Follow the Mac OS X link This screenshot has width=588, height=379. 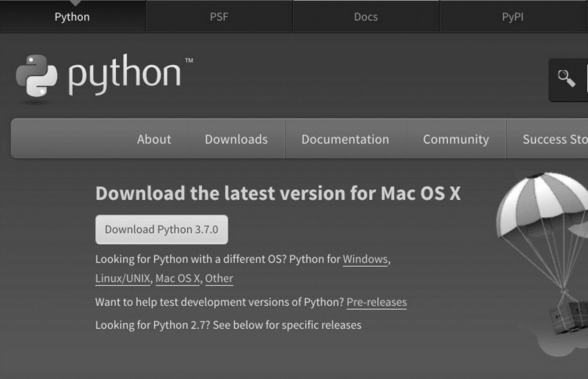coord(177,278)
